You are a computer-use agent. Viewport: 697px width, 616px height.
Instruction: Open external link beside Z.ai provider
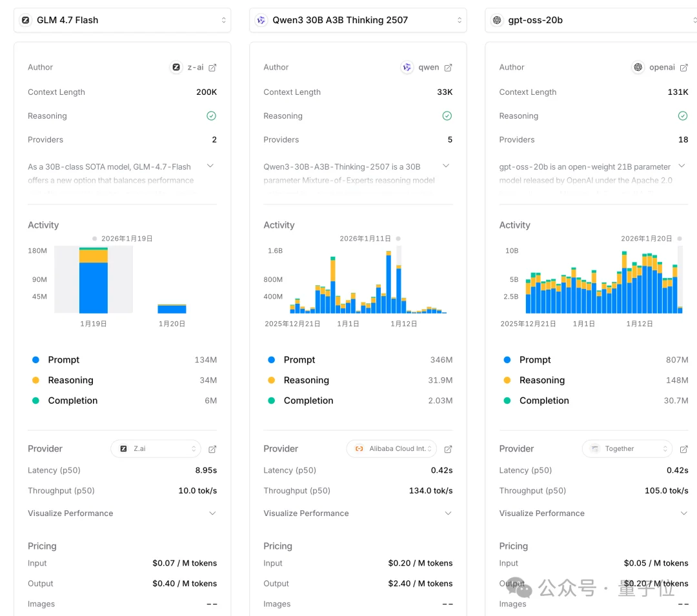coord(212,449)
